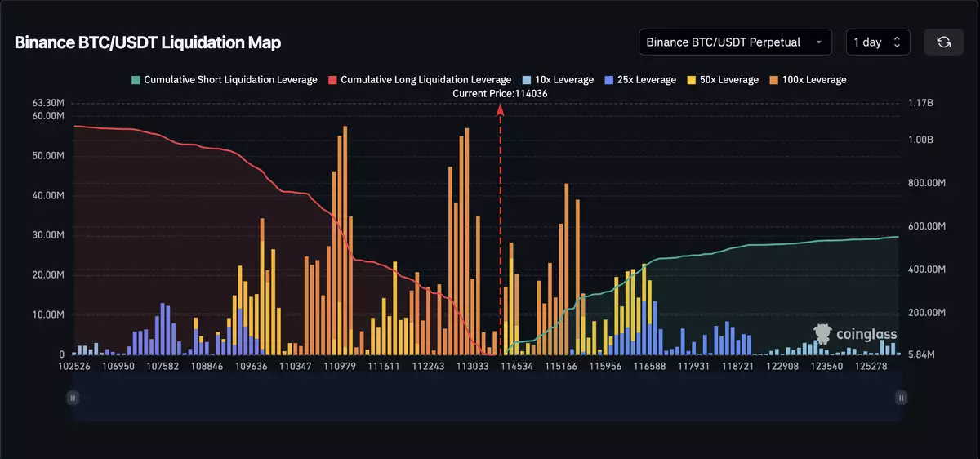Click the left range slider pause handle
Image resolution: width=980 pixels, height=459 pixels.
(x=73, y=398)
